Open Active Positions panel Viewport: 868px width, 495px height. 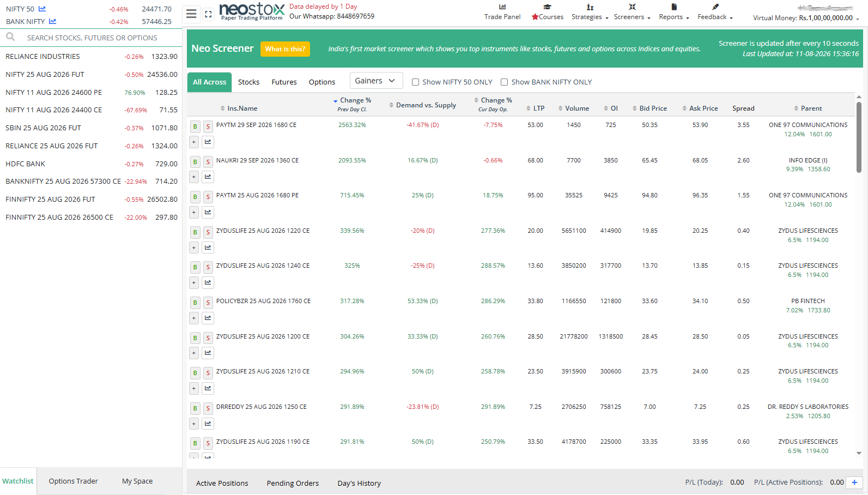click(x=222, y=484)
